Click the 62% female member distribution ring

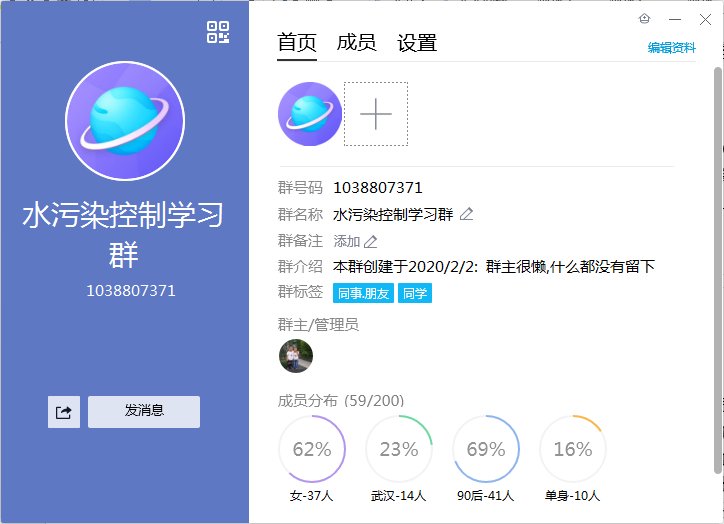pyautogui.click(x=312, y=449)
